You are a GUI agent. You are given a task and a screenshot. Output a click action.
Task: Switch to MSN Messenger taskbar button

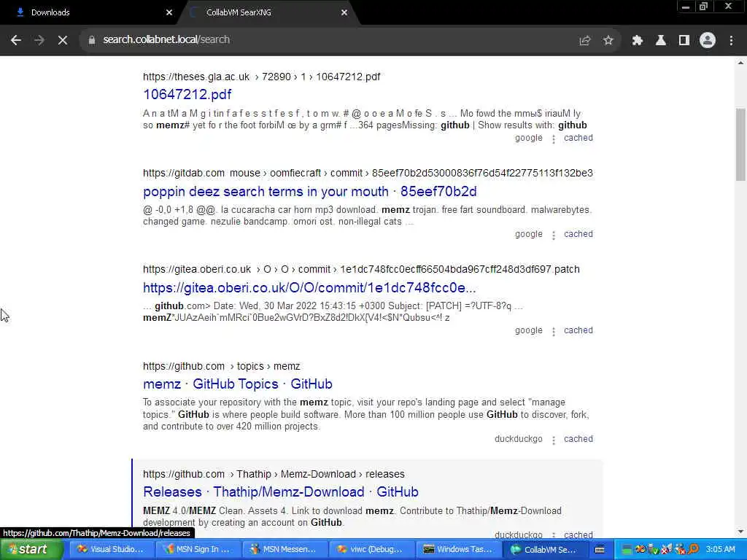[285, 550]
